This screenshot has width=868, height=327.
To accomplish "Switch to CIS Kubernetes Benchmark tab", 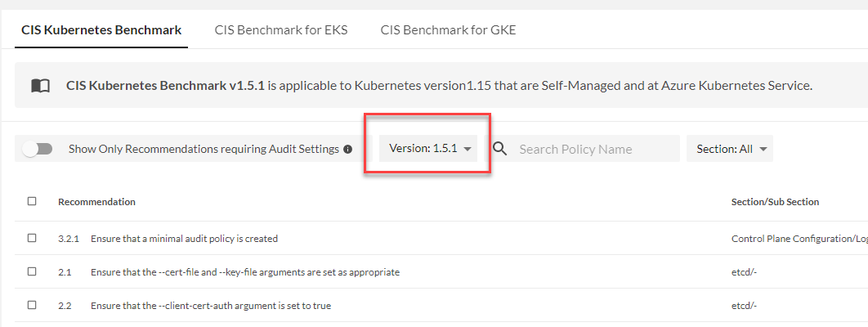I will tap(101, 30).
